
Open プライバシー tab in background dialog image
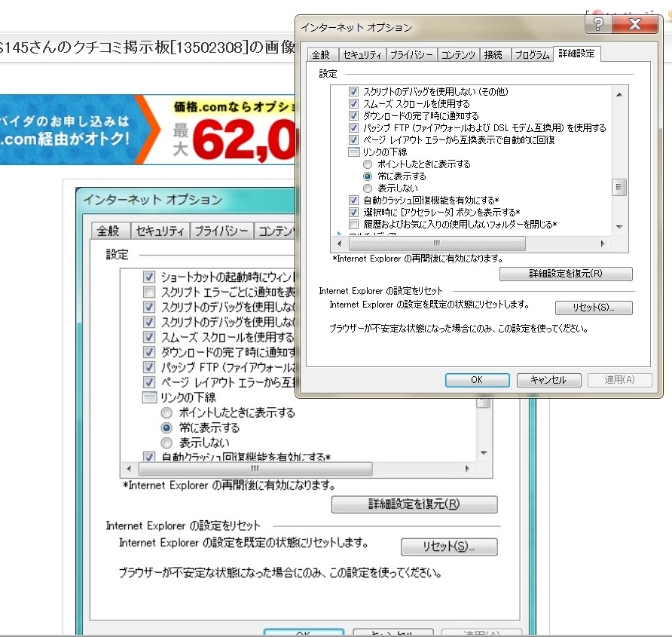(x=221, y=231)
